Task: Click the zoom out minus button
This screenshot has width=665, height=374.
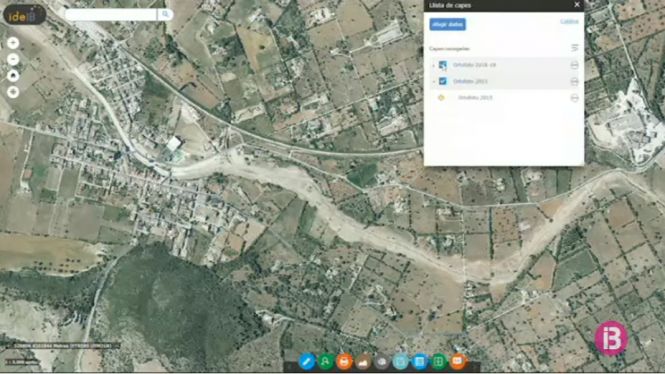Action: tap(13, 59)
